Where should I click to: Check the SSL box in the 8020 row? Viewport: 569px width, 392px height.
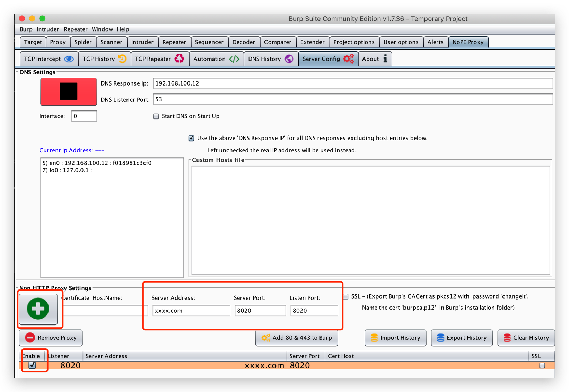tap(542, 366)
